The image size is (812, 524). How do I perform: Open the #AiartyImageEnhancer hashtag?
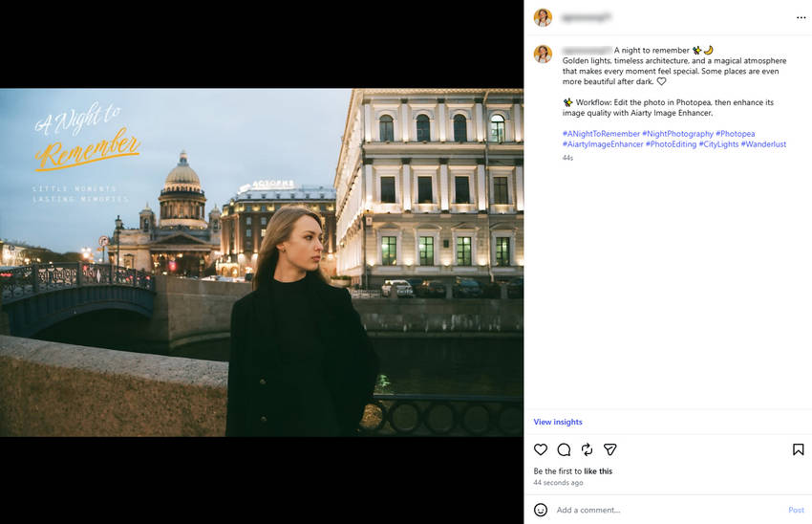click(x=603, y=144)
